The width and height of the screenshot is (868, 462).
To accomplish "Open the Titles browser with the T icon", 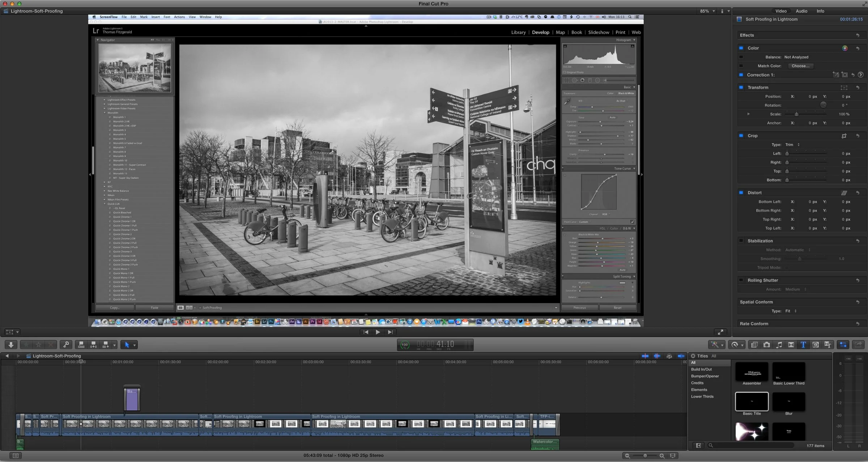I will (803, 345).
